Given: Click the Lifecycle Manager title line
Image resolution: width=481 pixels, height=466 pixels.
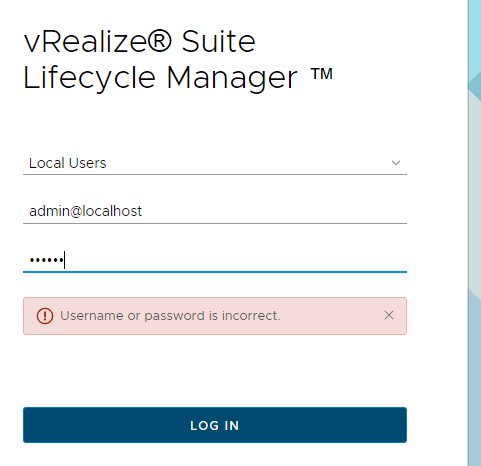Looking at the screenshot, I should pos(178,78).
